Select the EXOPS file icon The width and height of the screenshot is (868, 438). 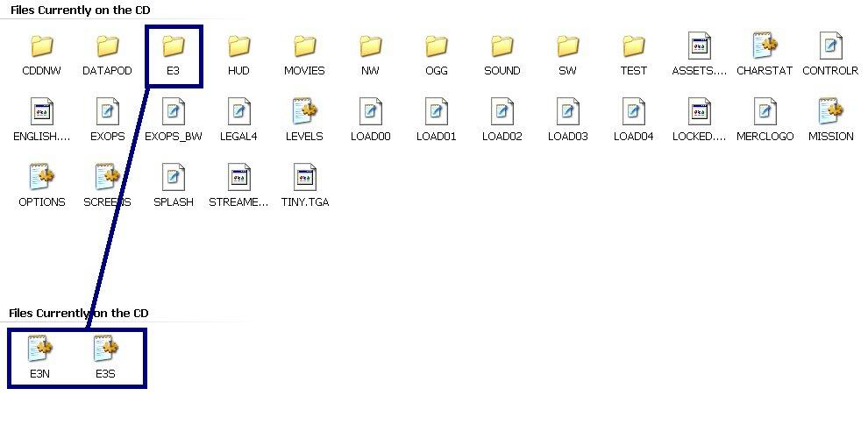point(108,111)
